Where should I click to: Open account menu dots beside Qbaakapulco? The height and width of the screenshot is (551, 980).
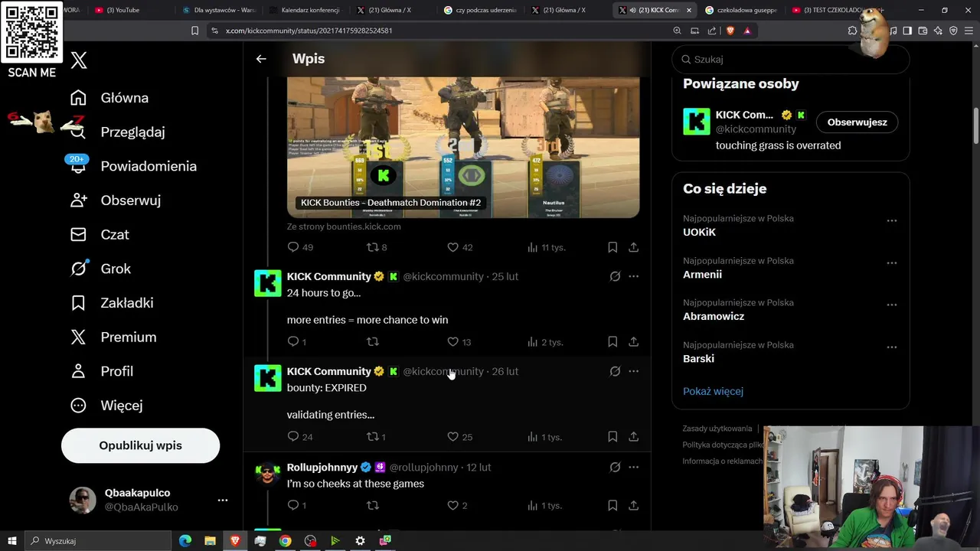pos(223,500)
